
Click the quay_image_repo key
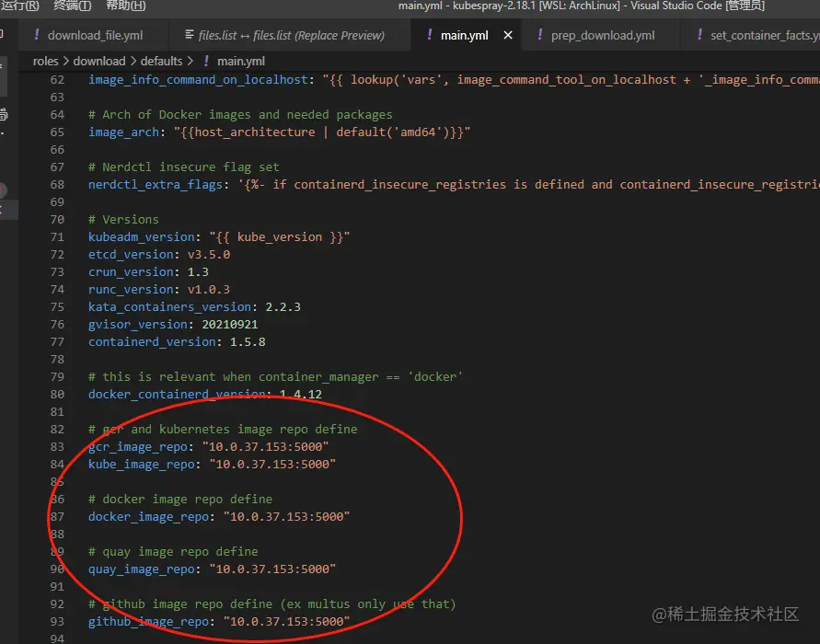(x=141, y=569)
